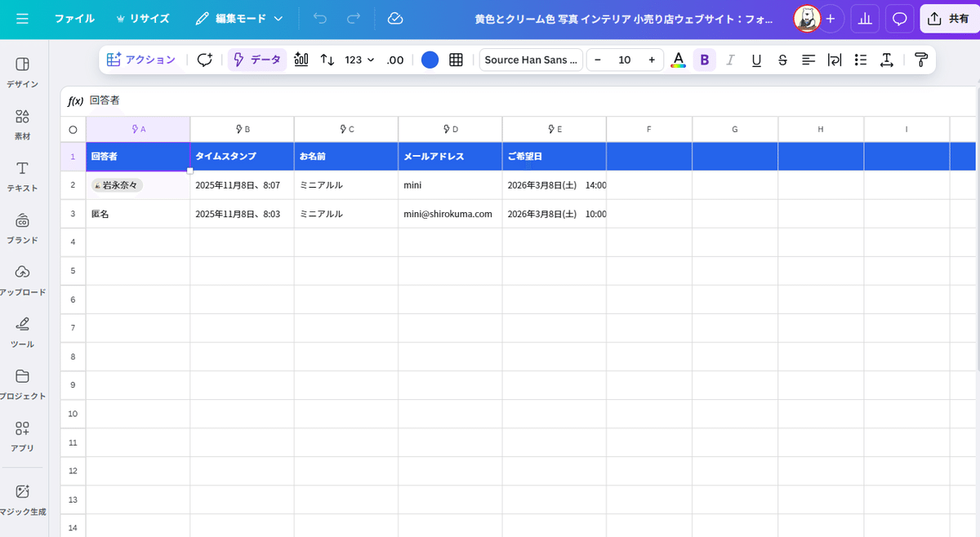The height and width of the screenshot is (537, 980).
Task: Open the hamburger main menu
Action: point(22,19)
